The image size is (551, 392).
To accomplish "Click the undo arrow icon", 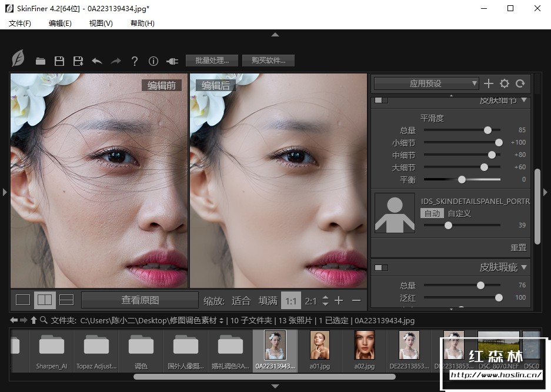I will tap(97, 61).
